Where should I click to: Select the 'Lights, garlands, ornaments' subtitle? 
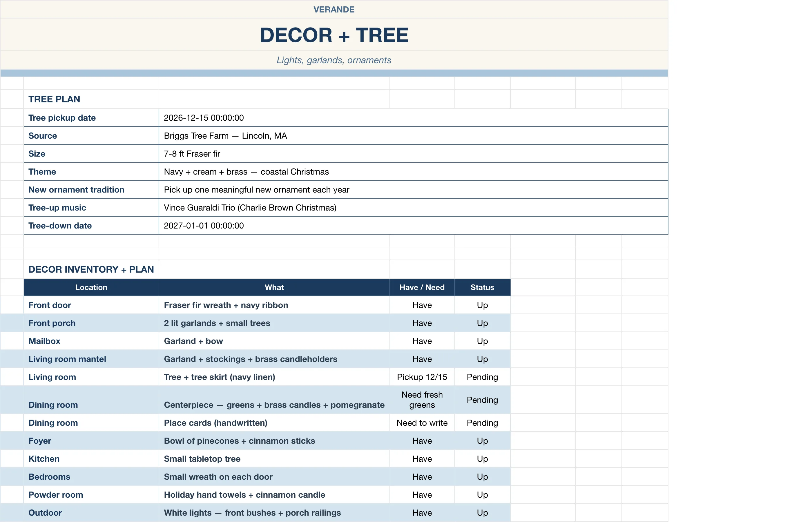[334, 60]
